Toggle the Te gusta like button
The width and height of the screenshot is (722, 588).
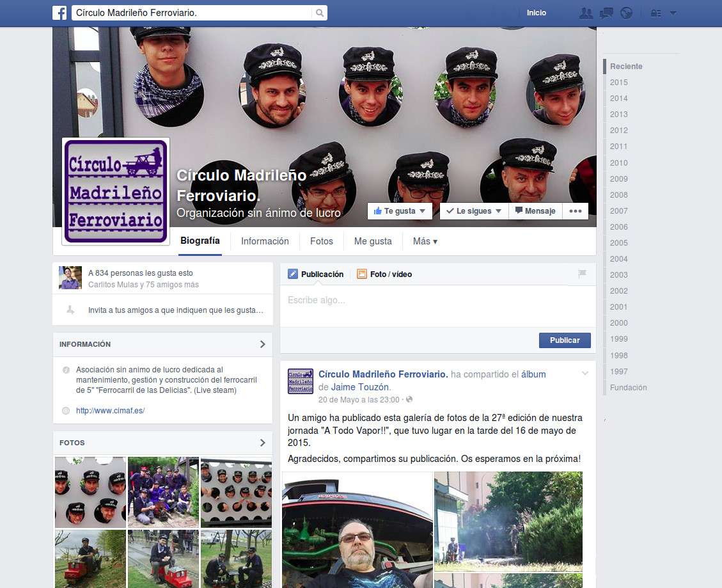400,211
